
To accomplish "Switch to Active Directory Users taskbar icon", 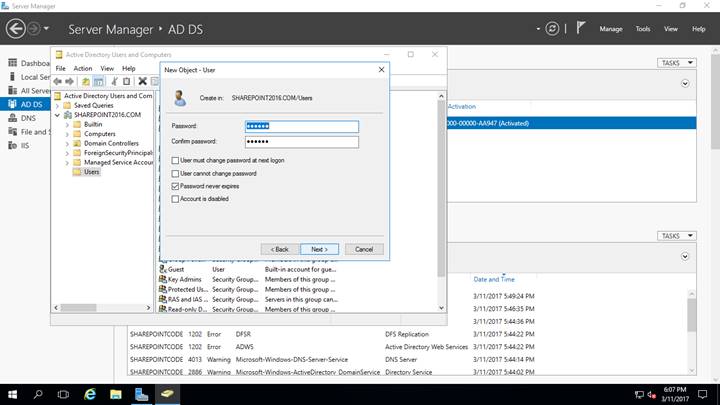I will click(x=167, y=394).
